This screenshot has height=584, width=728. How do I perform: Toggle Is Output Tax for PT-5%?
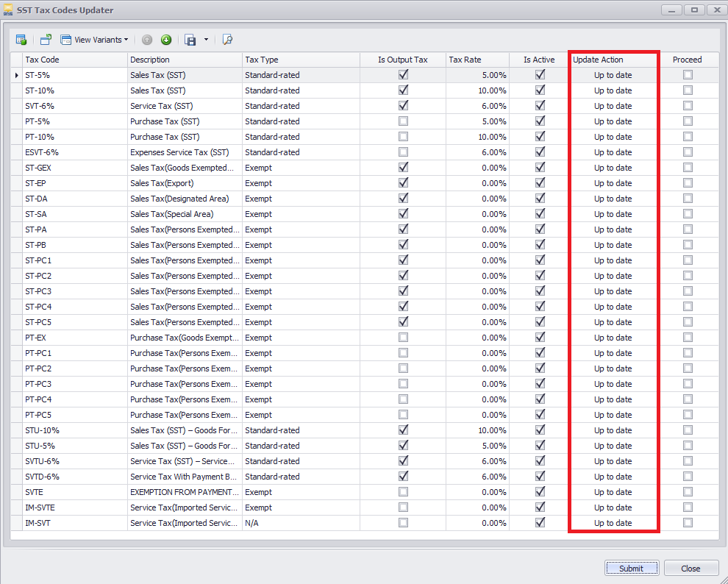403,121
